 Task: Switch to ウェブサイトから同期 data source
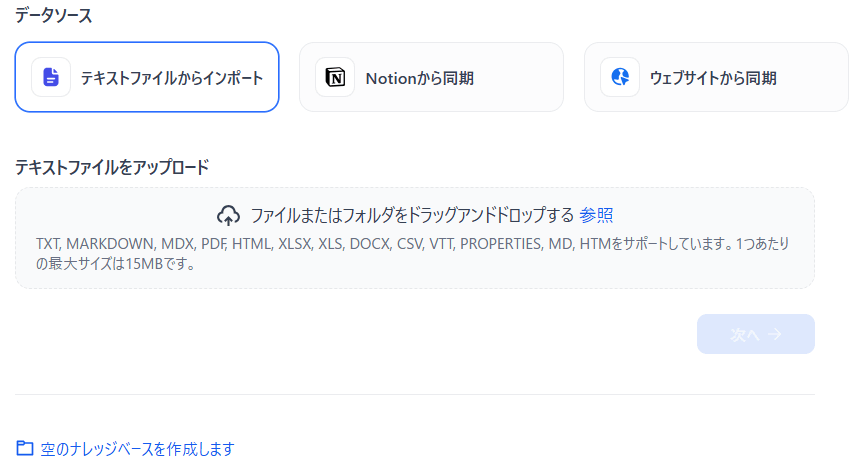(713, 78)
